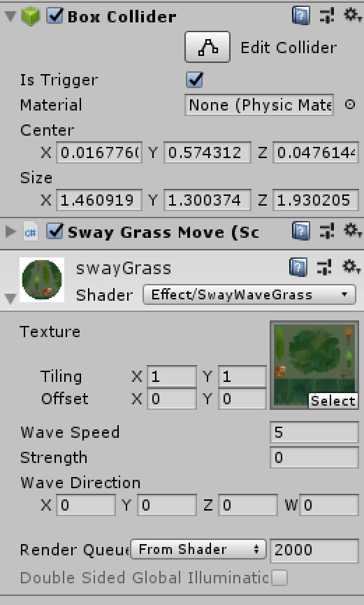Collapse the Box Collider component foldout

[10, 17]
